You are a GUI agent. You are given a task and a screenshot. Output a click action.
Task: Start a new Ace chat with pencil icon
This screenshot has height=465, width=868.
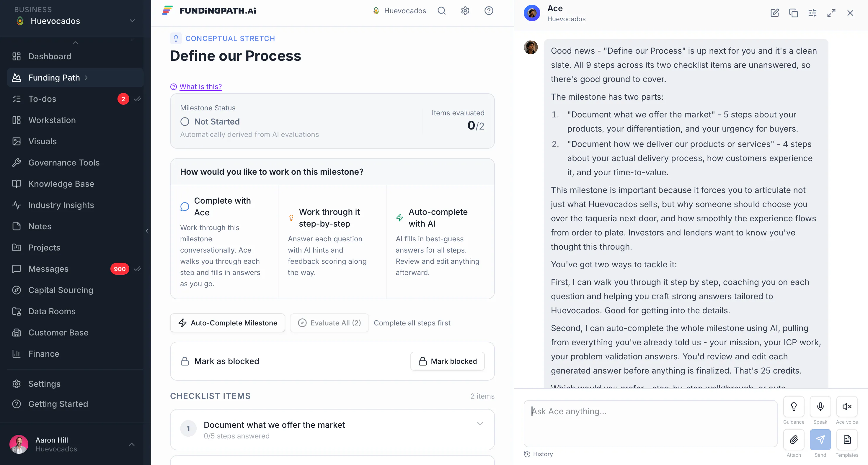(775, 13)
